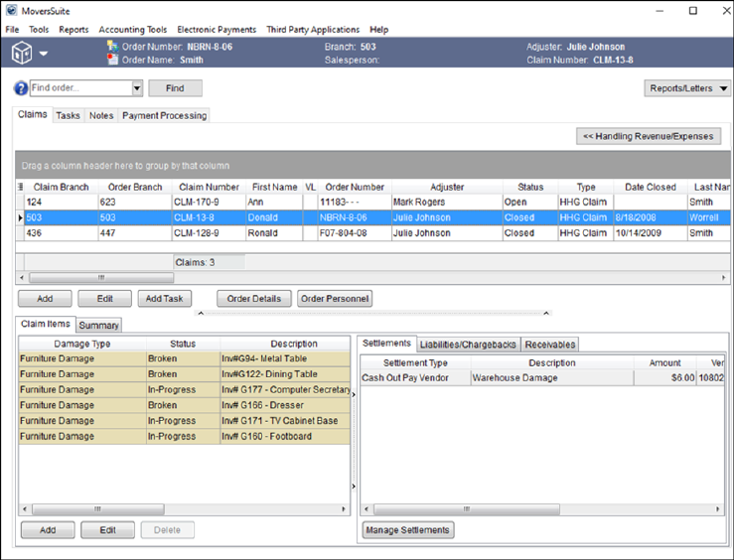Screen dimensions: 734x560
Task: Open the module selector dropdown arrow
Action: (44, 54)
